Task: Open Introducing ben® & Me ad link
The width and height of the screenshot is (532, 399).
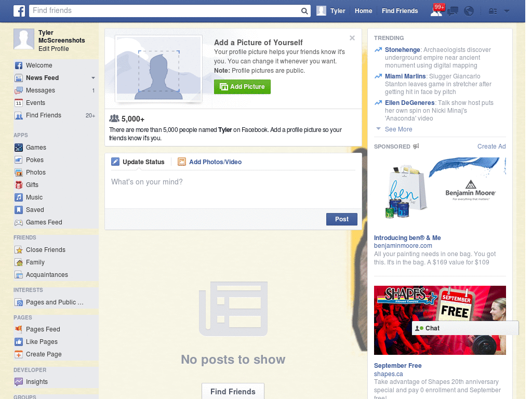Action: pyautogui.click(x=407, y=238)
